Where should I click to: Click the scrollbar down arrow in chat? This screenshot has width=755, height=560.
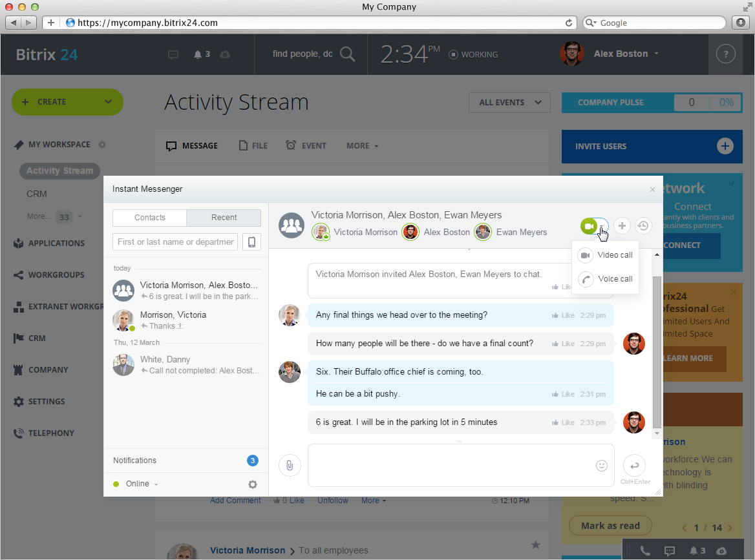(x=657, y=433)
